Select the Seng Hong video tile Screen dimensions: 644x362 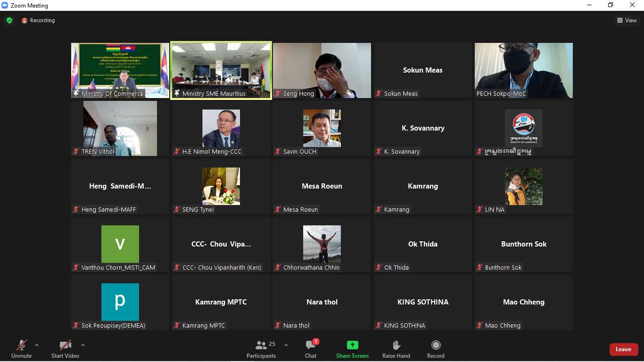pos(322,70)
